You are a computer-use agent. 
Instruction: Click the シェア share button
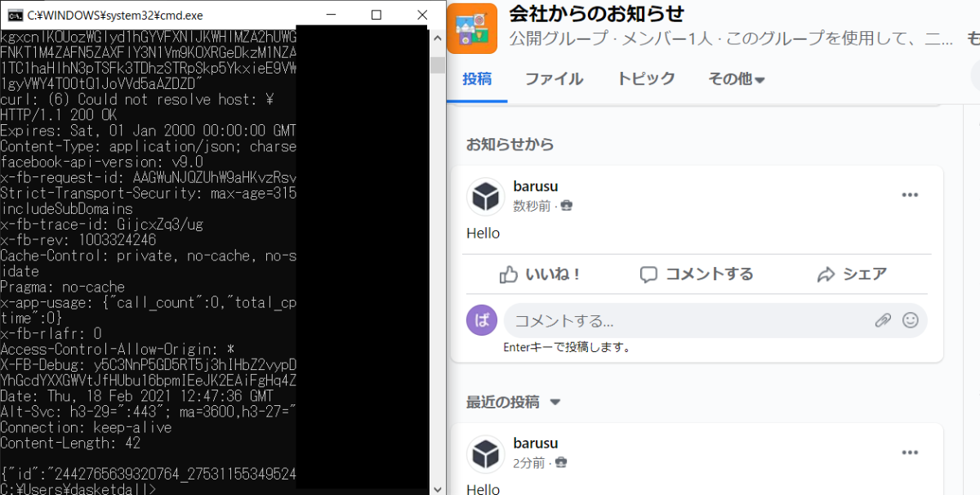(852, 274)
